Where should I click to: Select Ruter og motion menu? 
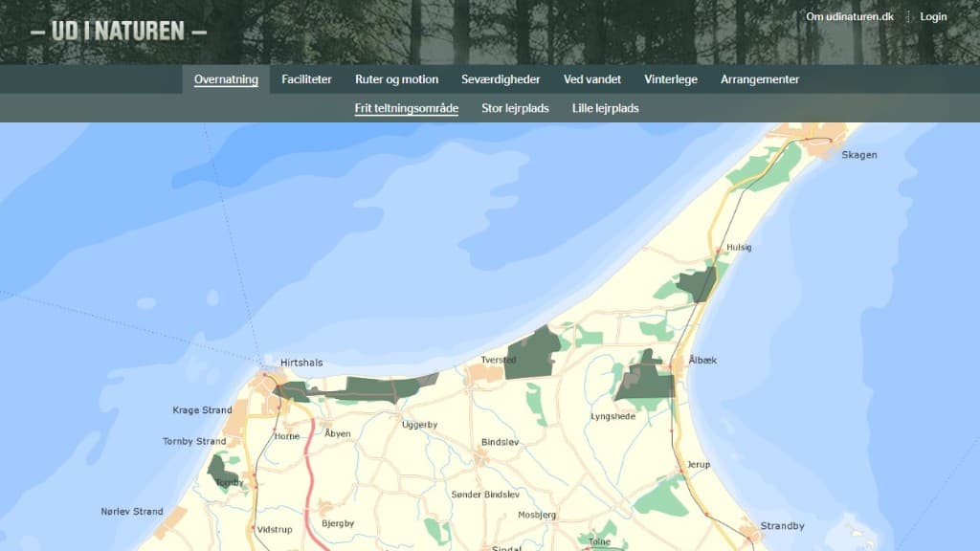click(396, 79)
